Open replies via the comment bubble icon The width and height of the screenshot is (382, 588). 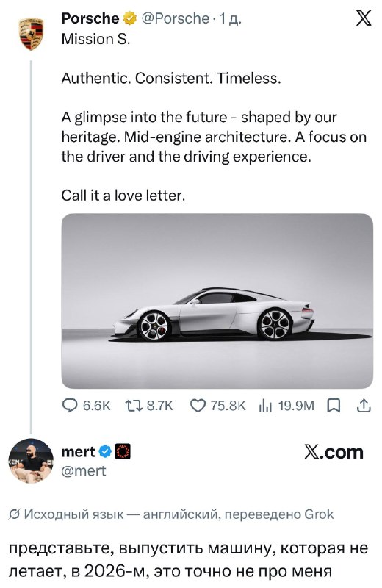pos(69,406)
